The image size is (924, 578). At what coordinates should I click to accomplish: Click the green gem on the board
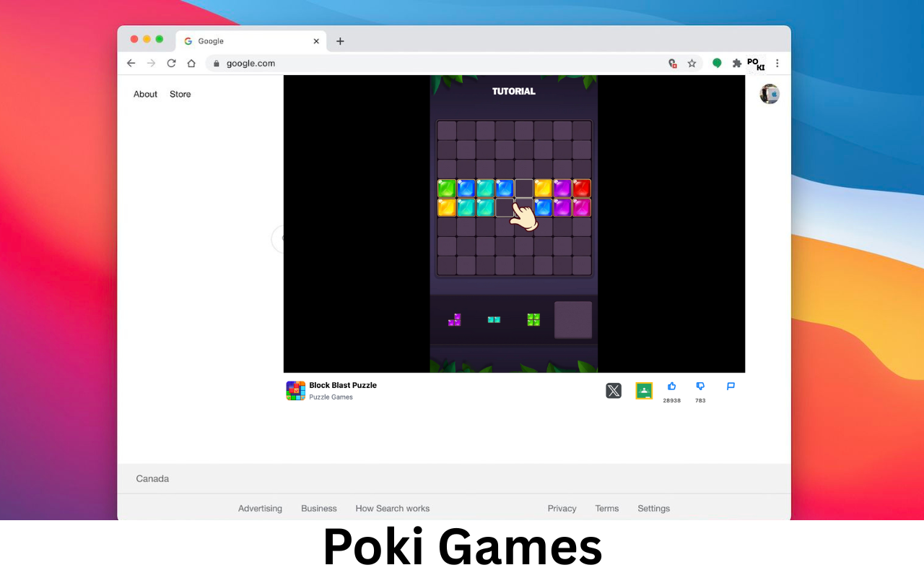click(447, 189)
